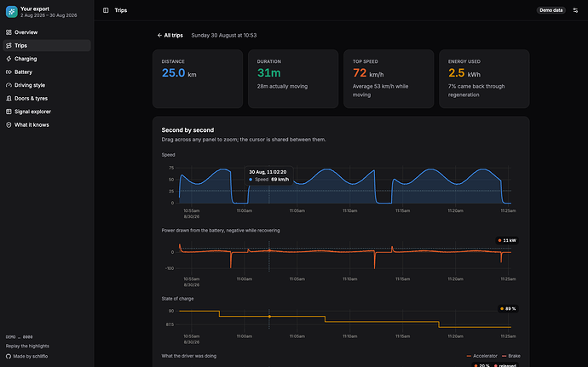Image resolution: width=588 pixels, height=367 pixels.
Task: Click the Top speed 72 km/h card
Action: point(389,78)
